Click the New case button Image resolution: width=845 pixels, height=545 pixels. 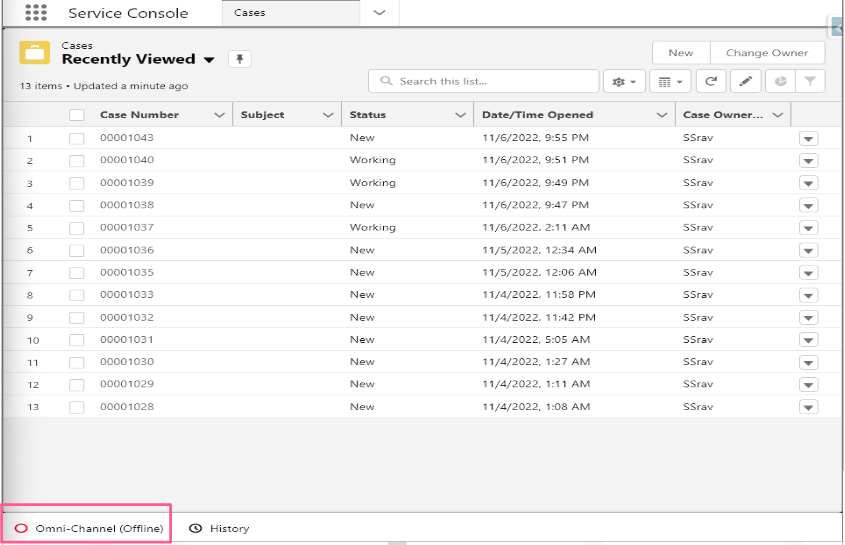tap(681, 53)
